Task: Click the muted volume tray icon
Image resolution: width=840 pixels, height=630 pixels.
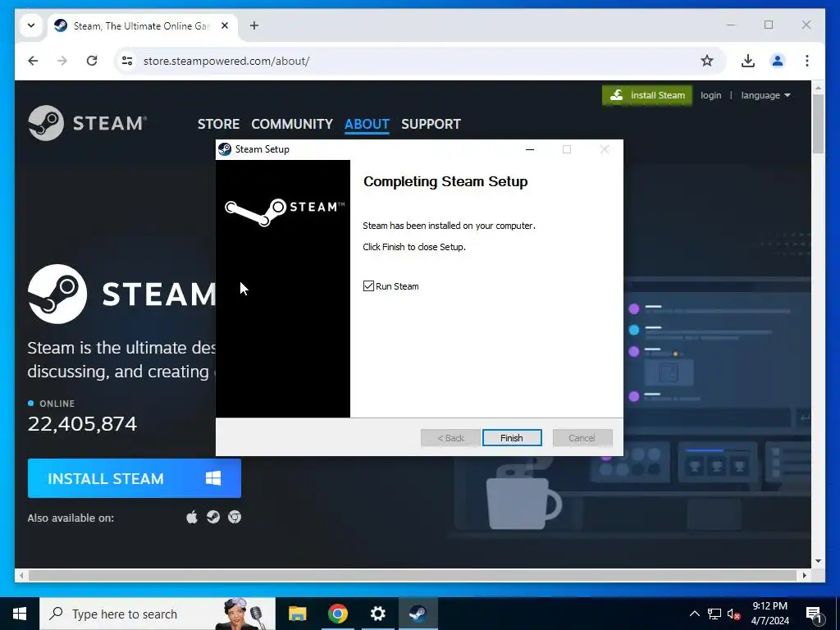Action: click(734, 614)
